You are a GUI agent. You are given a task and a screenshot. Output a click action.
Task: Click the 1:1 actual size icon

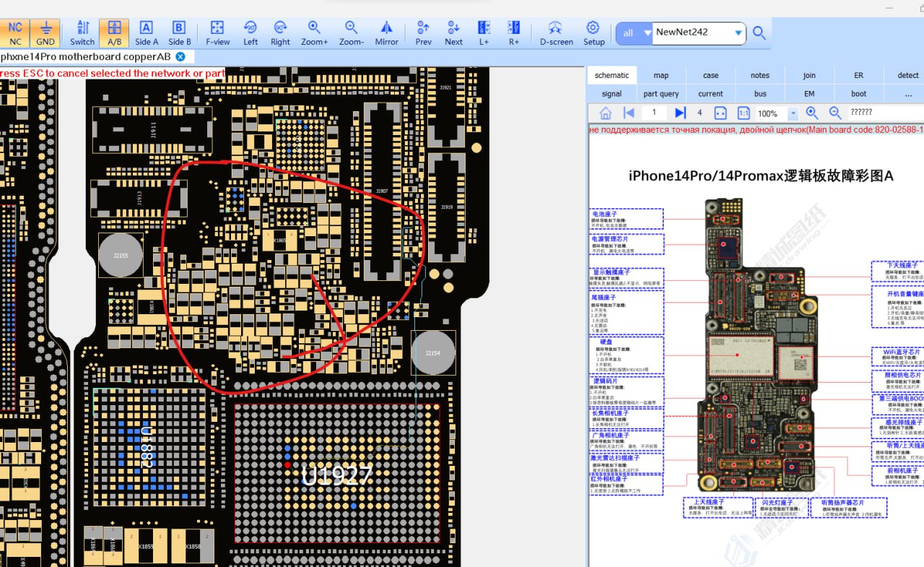click(744, 113)
